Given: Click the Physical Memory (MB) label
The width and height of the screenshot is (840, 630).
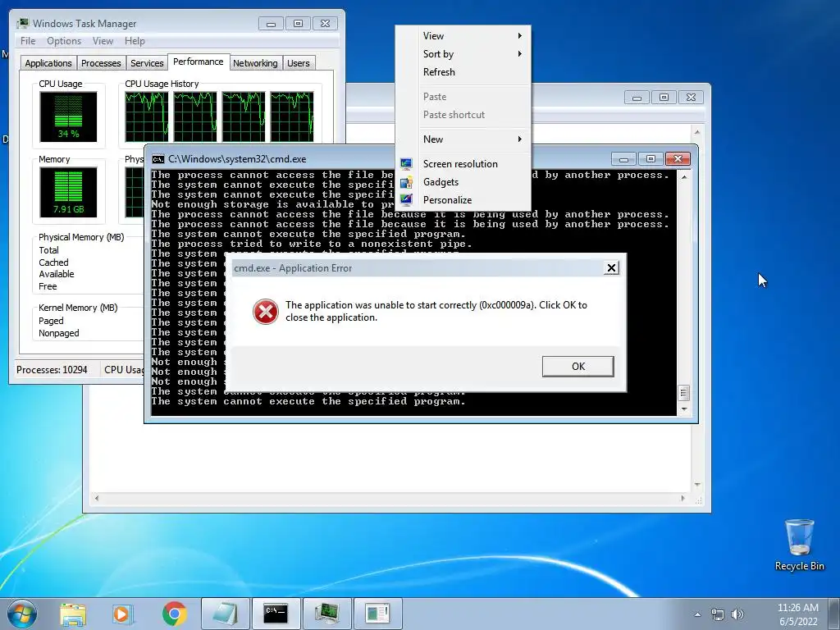Looking at the screenshot, I should (x=81, y=237).
